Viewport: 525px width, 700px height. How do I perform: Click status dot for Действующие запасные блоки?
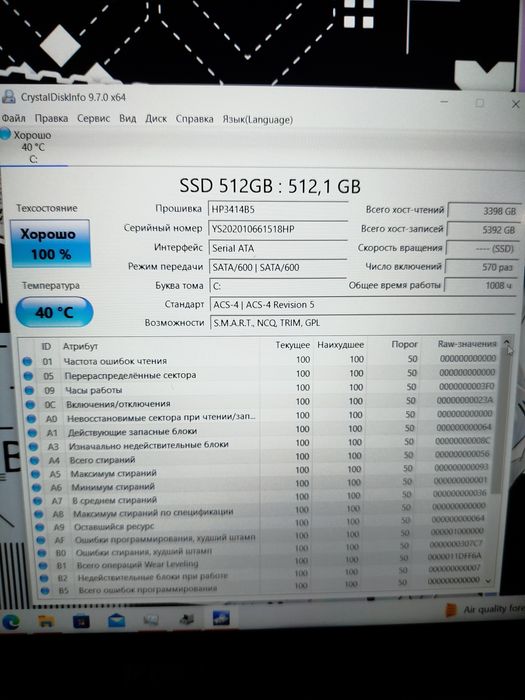coord(32,433)
